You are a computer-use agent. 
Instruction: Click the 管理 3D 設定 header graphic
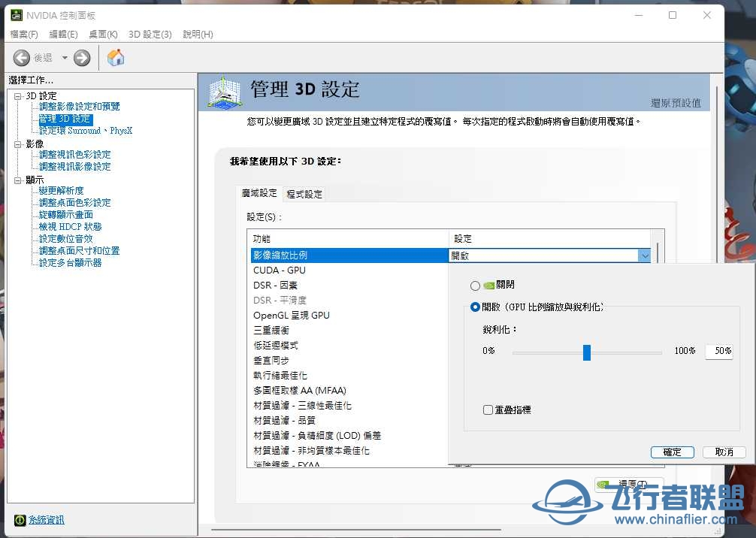[224, 92]
